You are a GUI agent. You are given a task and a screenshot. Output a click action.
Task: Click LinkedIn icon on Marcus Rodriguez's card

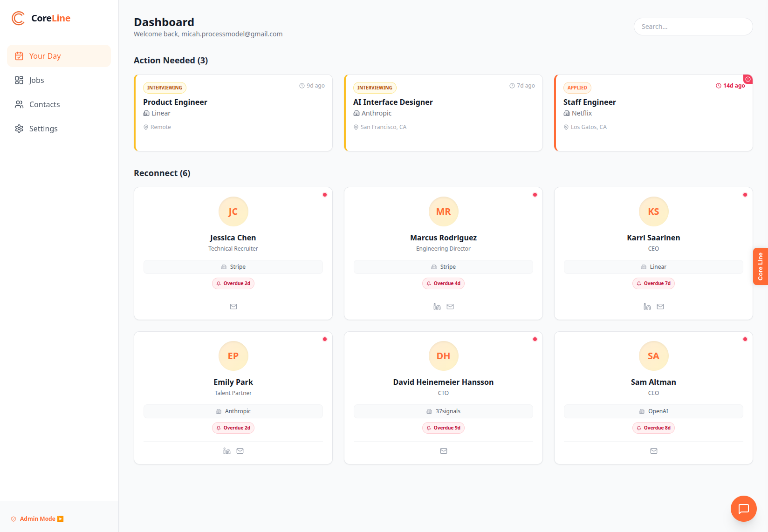point(437,307)
